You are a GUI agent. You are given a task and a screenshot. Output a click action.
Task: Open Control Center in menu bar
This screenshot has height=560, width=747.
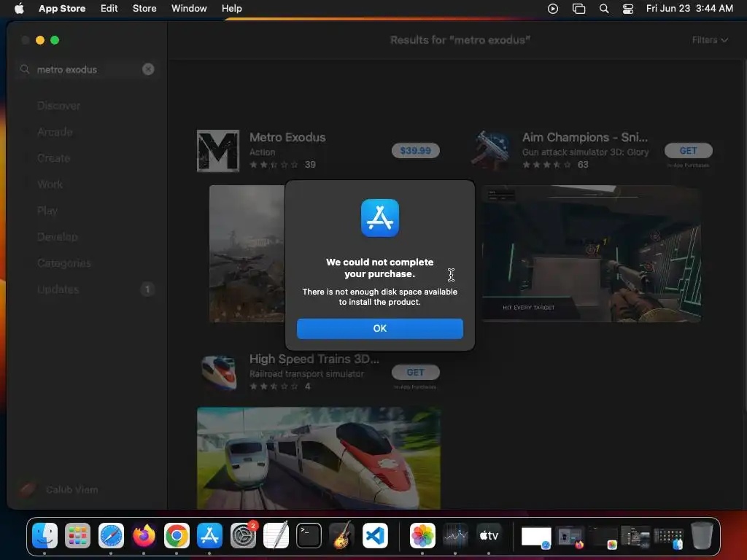(628, 9)
